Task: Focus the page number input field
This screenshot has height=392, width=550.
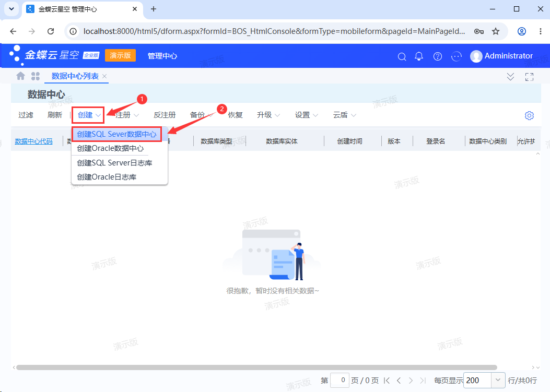Action: pyautogui.click(x=340, y=380)
